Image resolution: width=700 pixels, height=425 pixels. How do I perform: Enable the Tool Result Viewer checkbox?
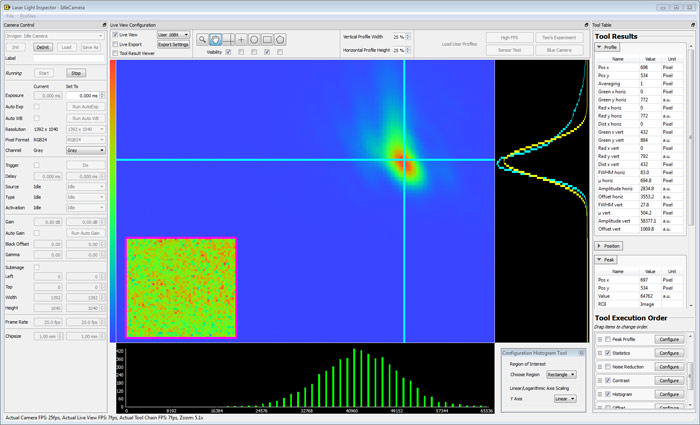pos(113,53)
